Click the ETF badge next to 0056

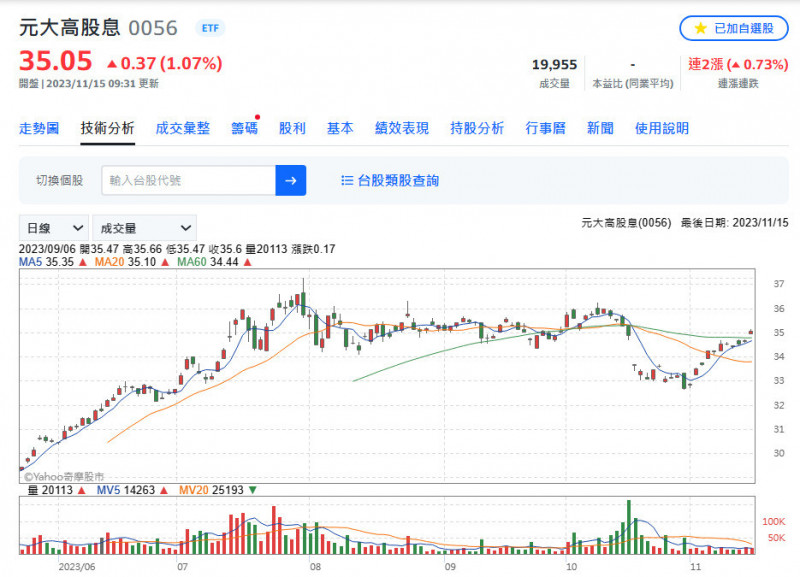click(x=210, y=28)
